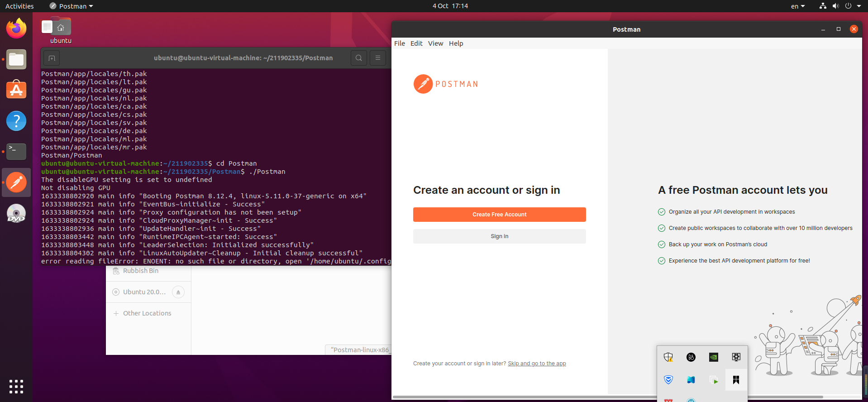Screen dimensions: 868x402
Task: Click the 'Postman-linux-x86' status label in Files
Action: pyautogui.click(x=359, y=350)
